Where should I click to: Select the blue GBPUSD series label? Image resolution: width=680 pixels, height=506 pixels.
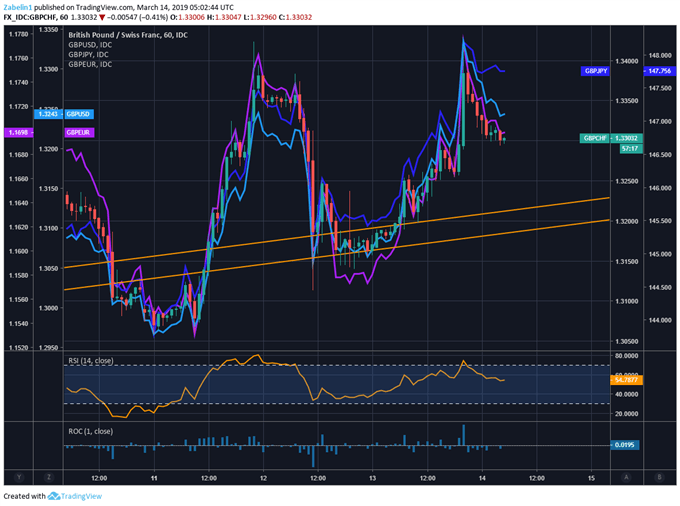(78, 114)
